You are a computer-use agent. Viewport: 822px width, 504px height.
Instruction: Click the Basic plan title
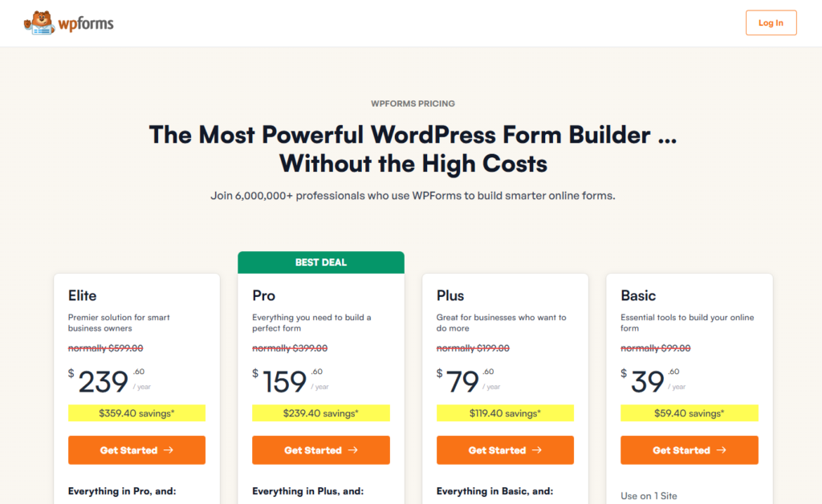pyautogui.click(x=638, y=295)
